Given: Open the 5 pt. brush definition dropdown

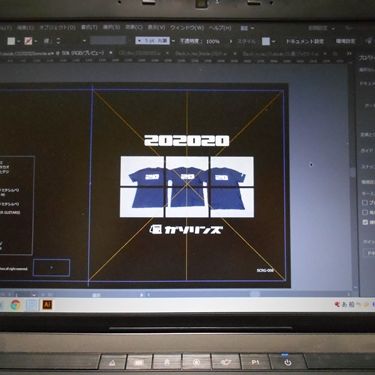Looking at the screenshot, I should coord(173,41).
